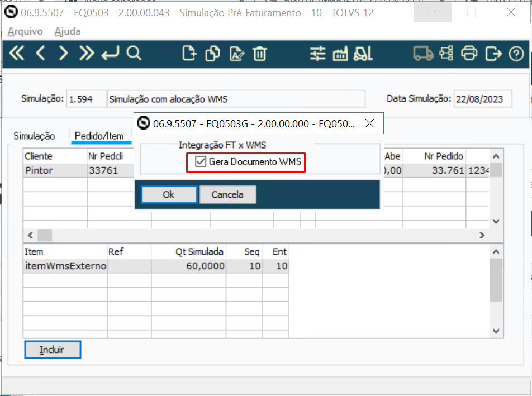Screen dimensions: 532x396
Task: Click the delivery truck toolbar icon
Action: click(x=423, y=54)
